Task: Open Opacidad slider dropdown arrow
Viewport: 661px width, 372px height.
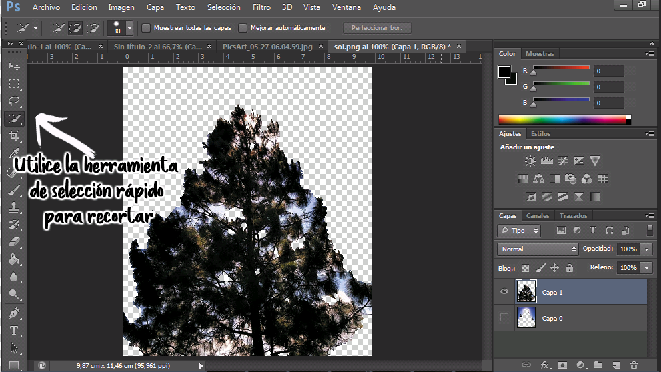Action: coord(647,249)
